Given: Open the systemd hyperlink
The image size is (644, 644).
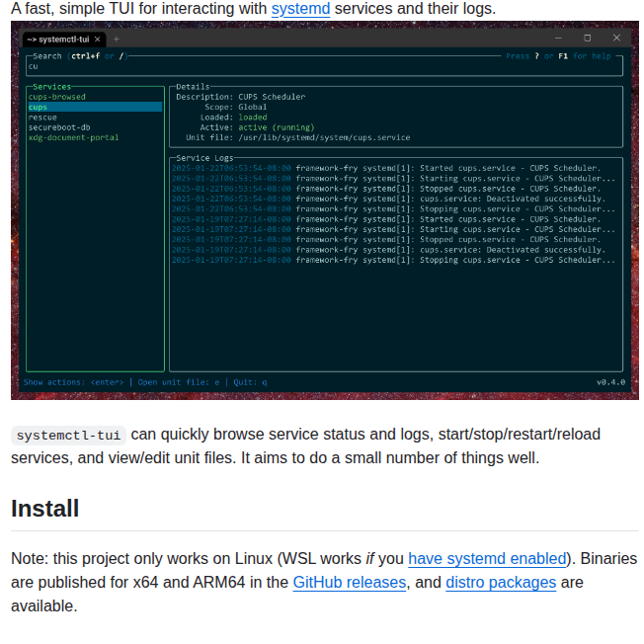Looking at the screenshot, I should click(x=300, y=9).
